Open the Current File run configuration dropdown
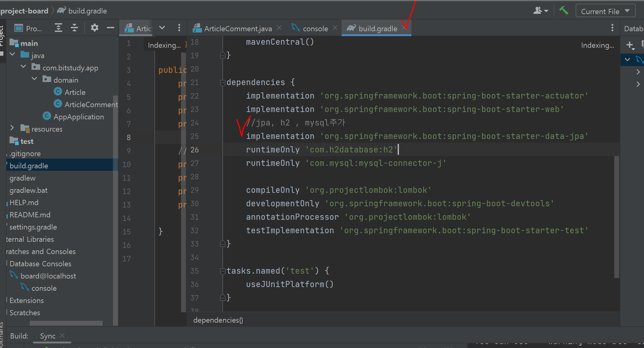The height and width of the screenshot is (348, 644). click(605, 11)
